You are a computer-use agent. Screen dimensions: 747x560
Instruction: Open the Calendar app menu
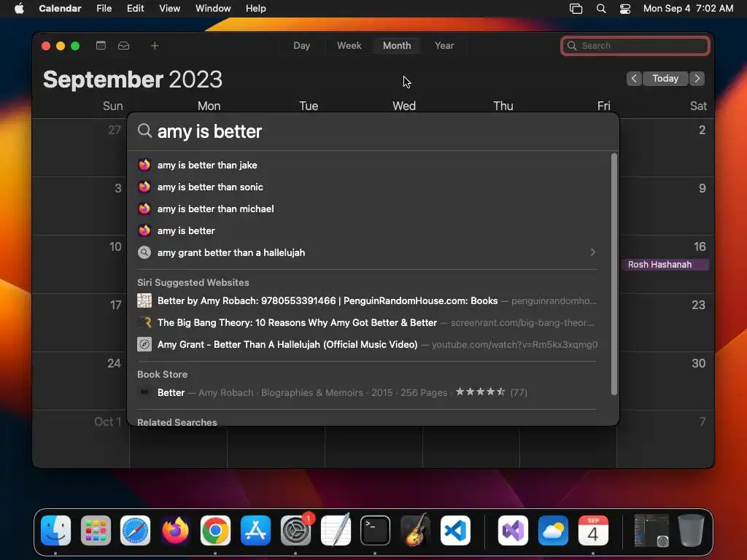point(60,9)
